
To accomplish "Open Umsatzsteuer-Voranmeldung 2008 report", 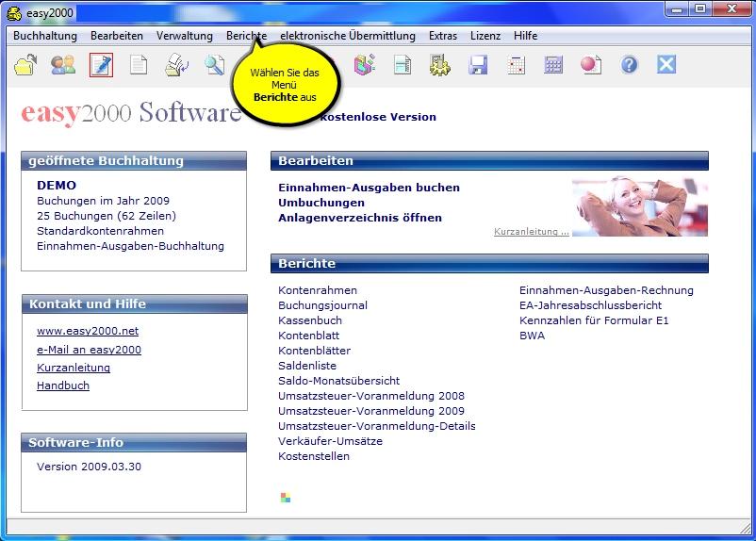I will point(371,396).
